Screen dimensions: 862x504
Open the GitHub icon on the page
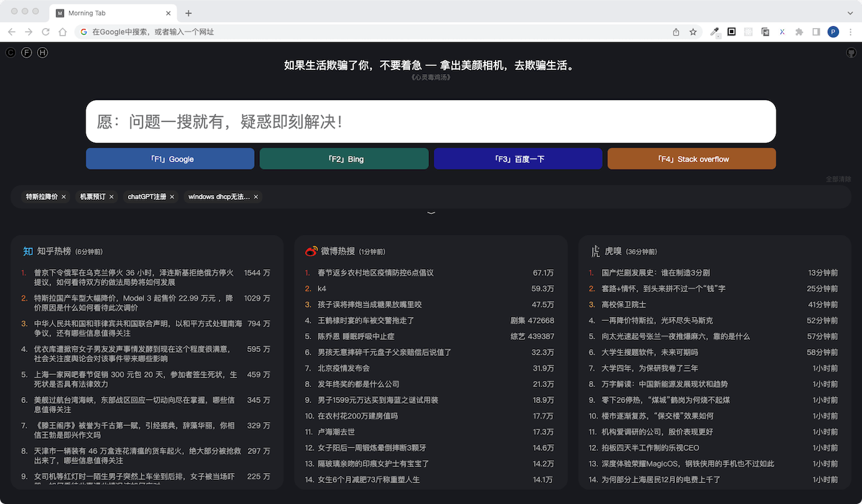[x=851, y=52]
